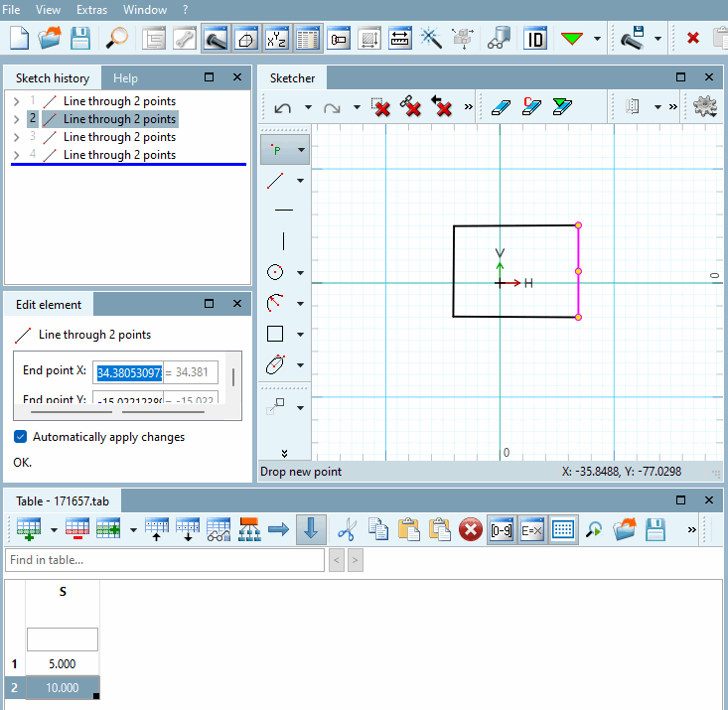
Task: Expand sketch history item 4
Action: tap(16, 155)
